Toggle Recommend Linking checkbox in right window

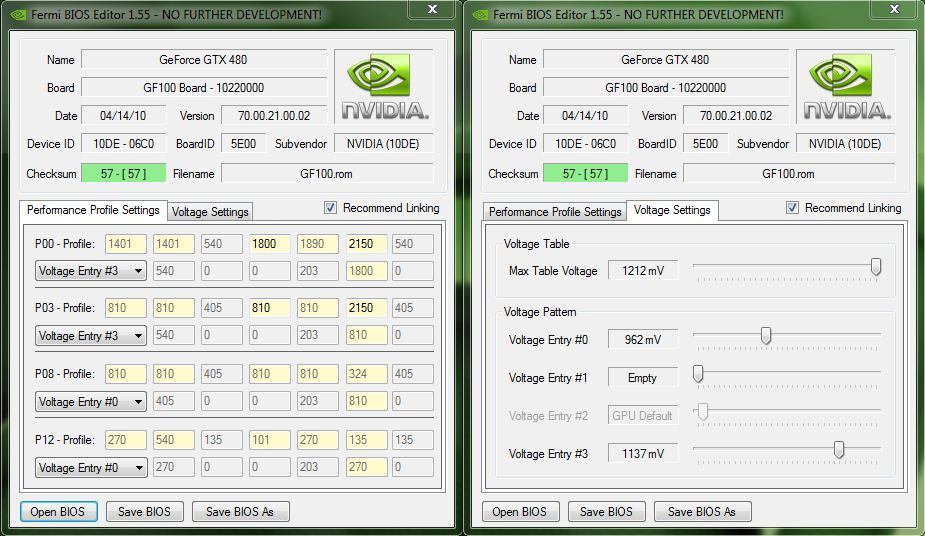tap(792, 208)
